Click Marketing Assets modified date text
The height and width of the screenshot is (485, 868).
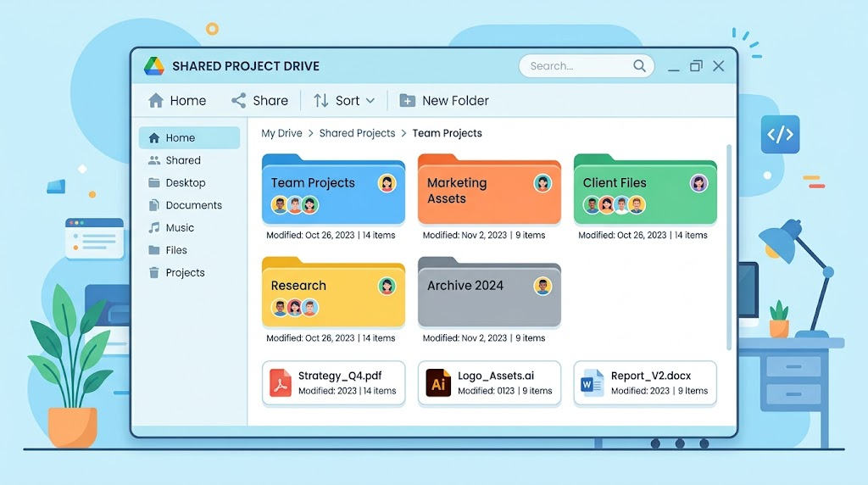[484, 236]
